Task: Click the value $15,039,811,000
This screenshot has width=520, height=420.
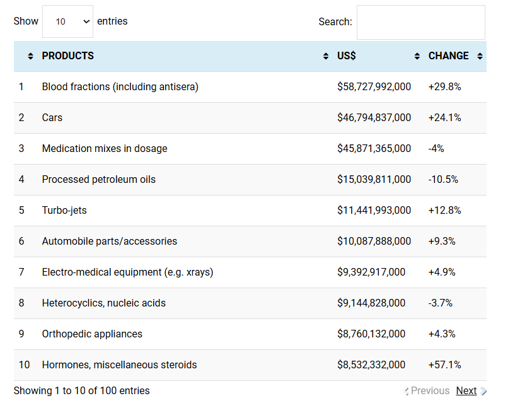Action: pos(374,179)
